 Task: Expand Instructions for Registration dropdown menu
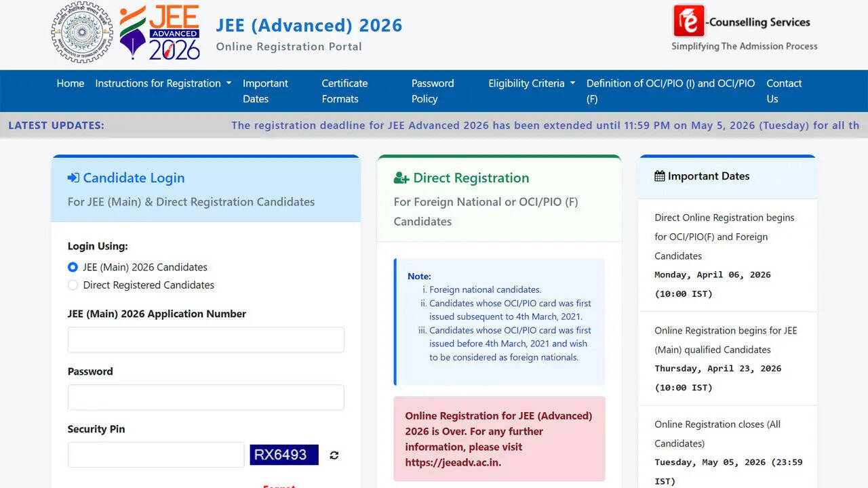click(x=163, y=83)
